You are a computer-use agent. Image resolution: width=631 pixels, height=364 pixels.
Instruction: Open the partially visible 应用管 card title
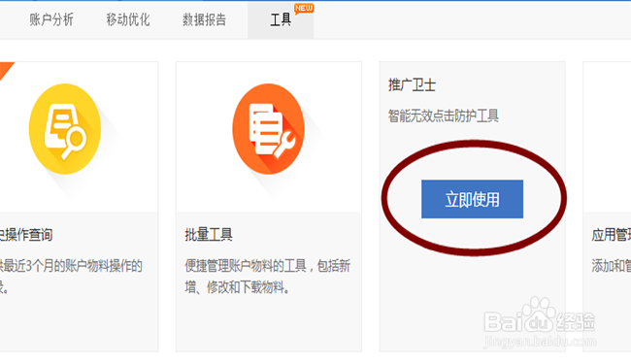(x=612, y=235)
